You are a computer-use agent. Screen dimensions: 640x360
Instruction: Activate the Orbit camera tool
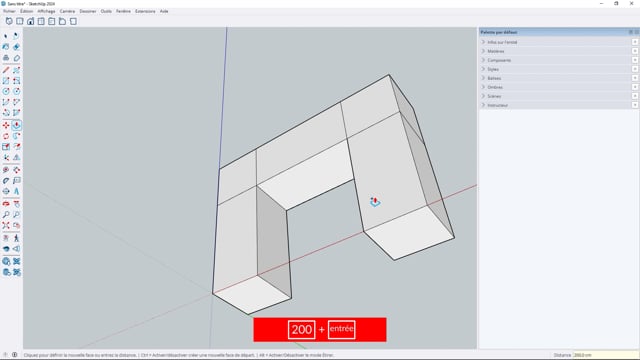click(6, 204)
